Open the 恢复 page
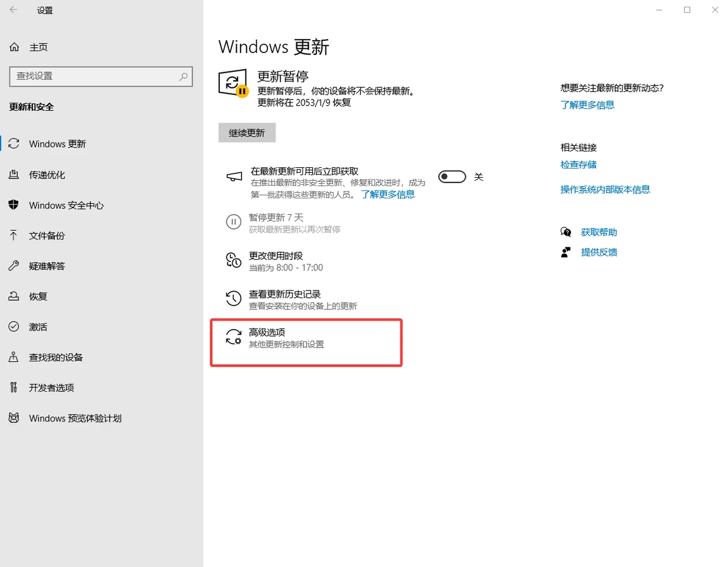Viewport: 728px width, 567px height. point(38,297)
